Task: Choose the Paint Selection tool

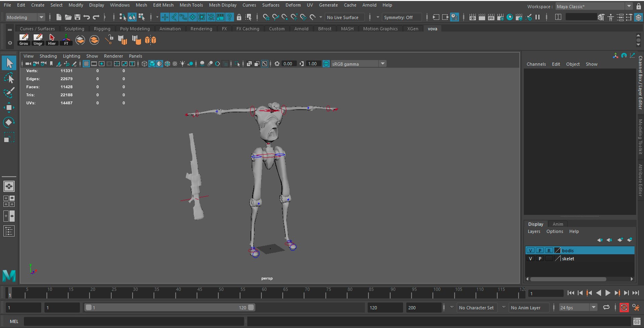Action: (9, 92)
